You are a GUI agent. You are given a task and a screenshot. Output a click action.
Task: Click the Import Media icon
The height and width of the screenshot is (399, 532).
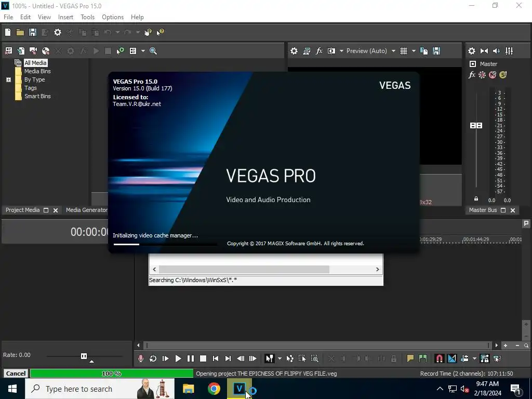[21, 51]
